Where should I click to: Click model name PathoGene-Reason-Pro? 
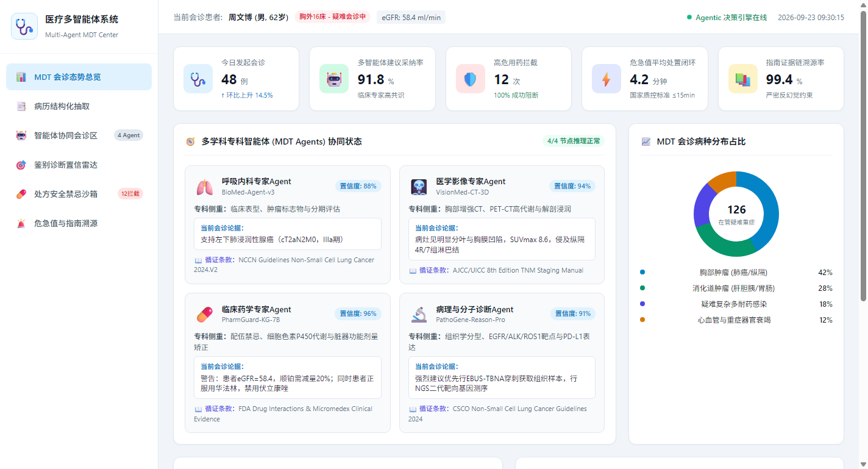(471, 320)
